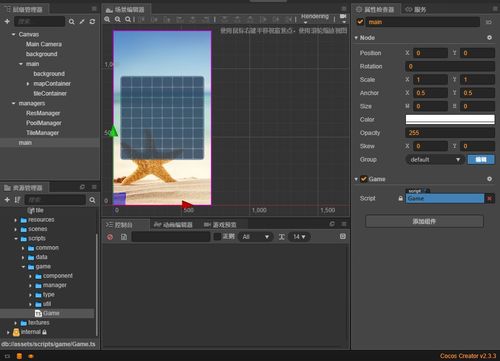Viewport: 500px width, 361px height.
Task: Click the first zoom magnifier in scene toolbar
Action: coord(107,20)
